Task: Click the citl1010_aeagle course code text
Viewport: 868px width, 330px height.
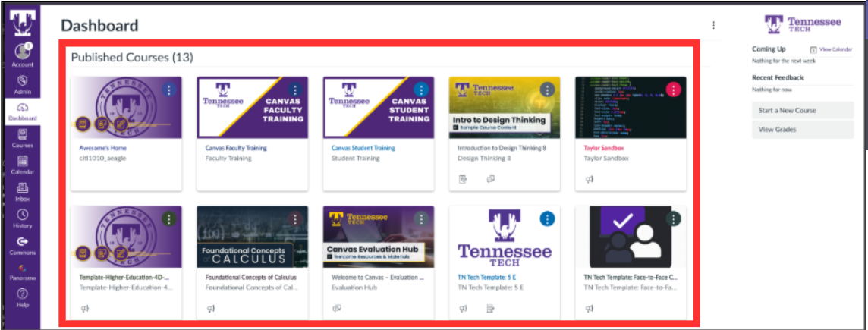Action: click(x=102, y=159)
